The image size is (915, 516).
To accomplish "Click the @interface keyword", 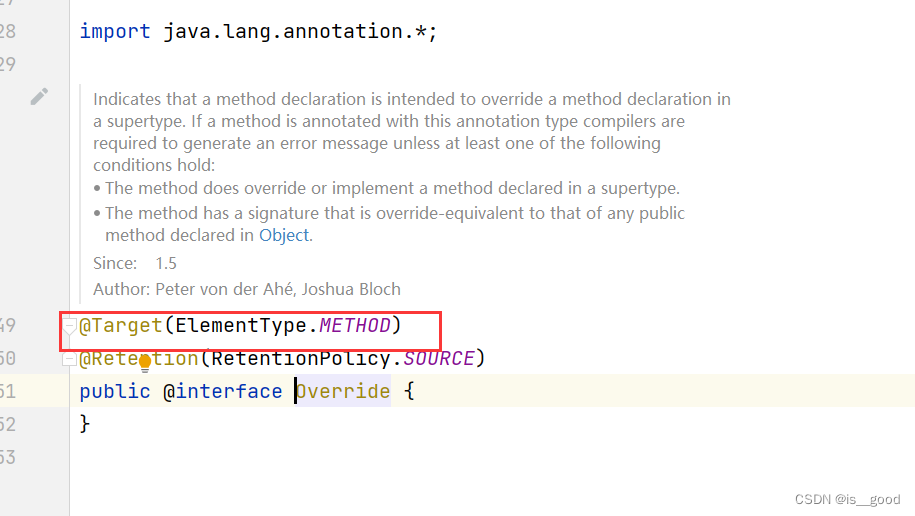I will (222, 391).
